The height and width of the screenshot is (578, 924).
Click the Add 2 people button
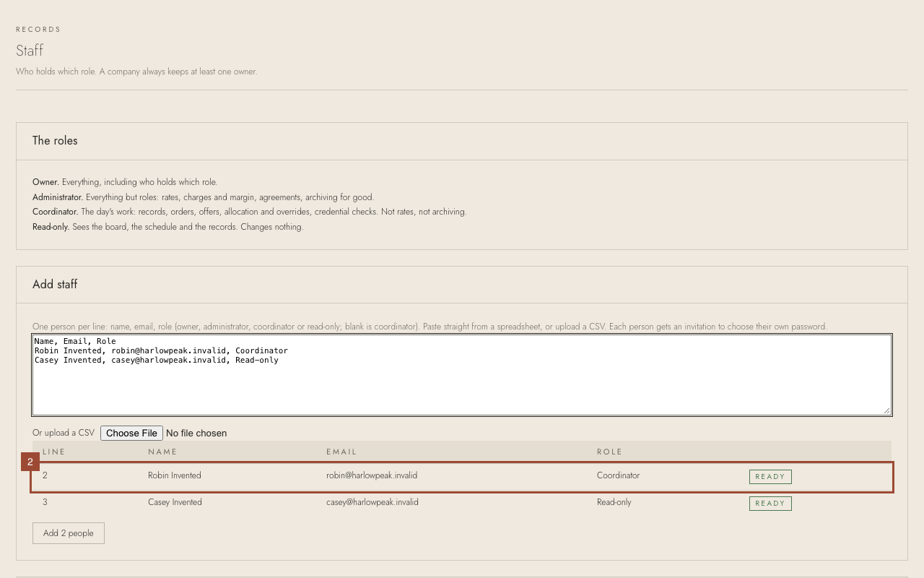point(69,533)
